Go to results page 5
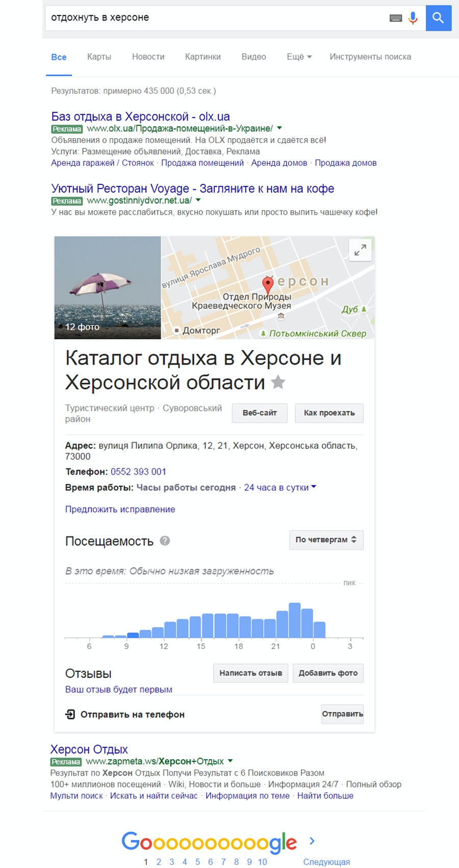 click(x=197, y=862)
